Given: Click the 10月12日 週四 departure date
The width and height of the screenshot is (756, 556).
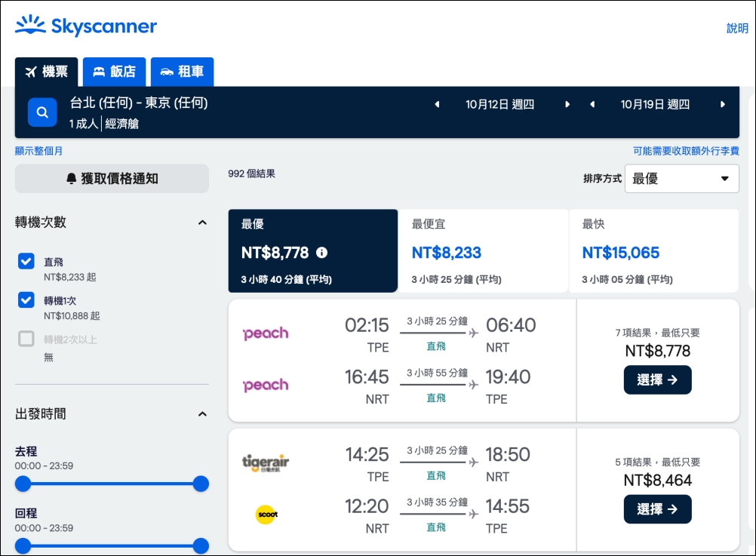Looking at the screenshot, I should pos(500,104).
